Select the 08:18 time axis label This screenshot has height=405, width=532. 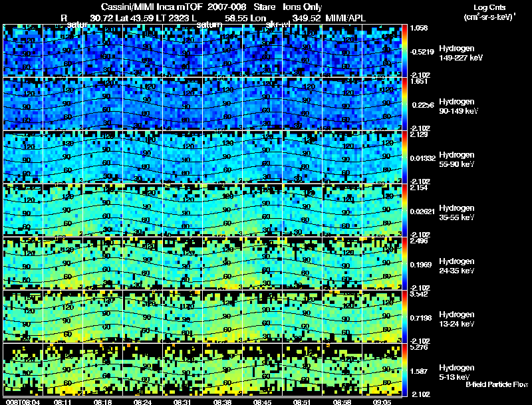[x=102, y=402]
